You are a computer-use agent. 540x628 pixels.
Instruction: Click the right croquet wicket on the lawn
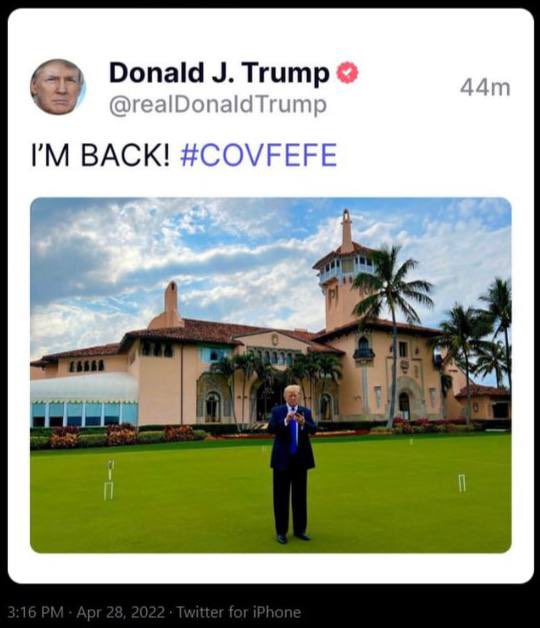(x=462, y=483)
